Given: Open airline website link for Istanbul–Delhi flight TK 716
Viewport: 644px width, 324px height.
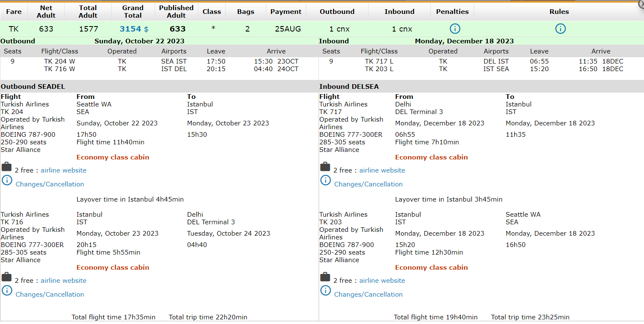Looking at the screenshot, I should 64,281.
